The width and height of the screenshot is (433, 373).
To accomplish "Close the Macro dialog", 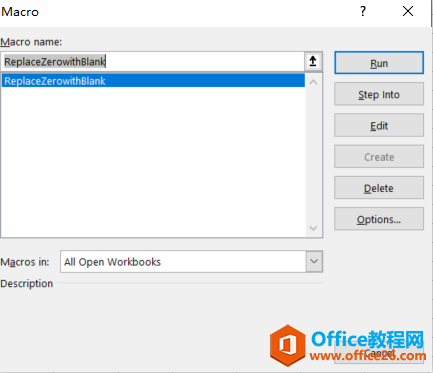I will pos(408,12).
